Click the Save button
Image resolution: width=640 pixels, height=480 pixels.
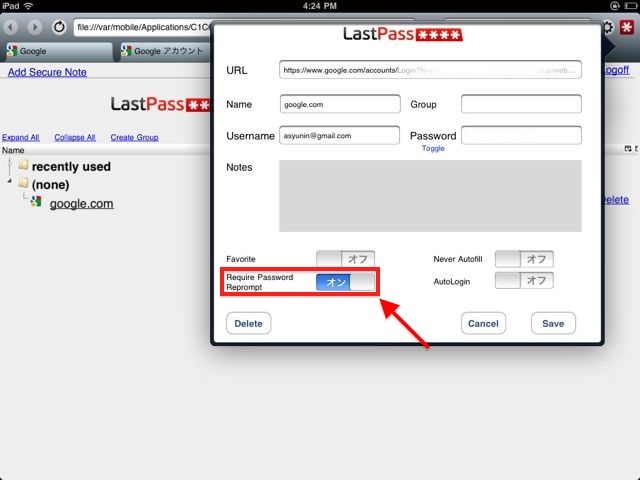click(x=553, y=323)
